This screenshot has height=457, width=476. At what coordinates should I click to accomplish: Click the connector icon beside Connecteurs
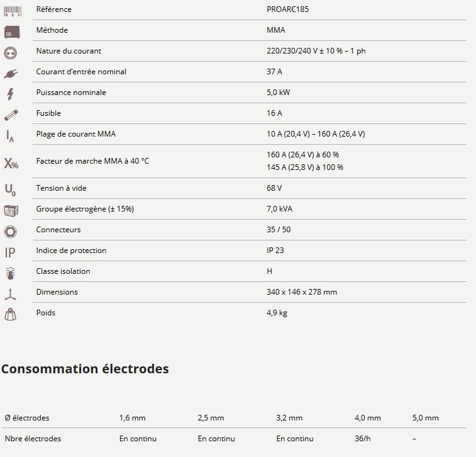tap(11, 231)
